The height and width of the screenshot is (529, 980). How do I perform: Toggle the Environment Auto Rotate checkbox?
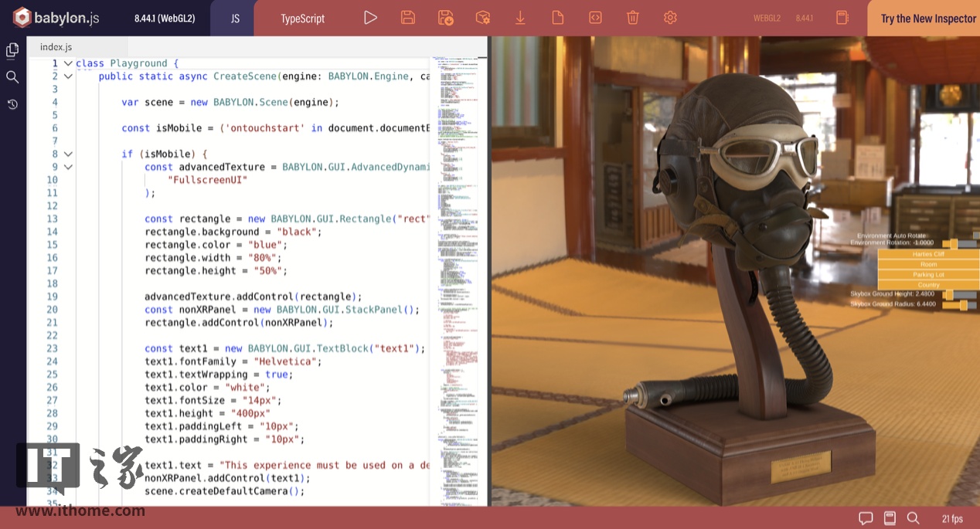(x=975, y=236)
